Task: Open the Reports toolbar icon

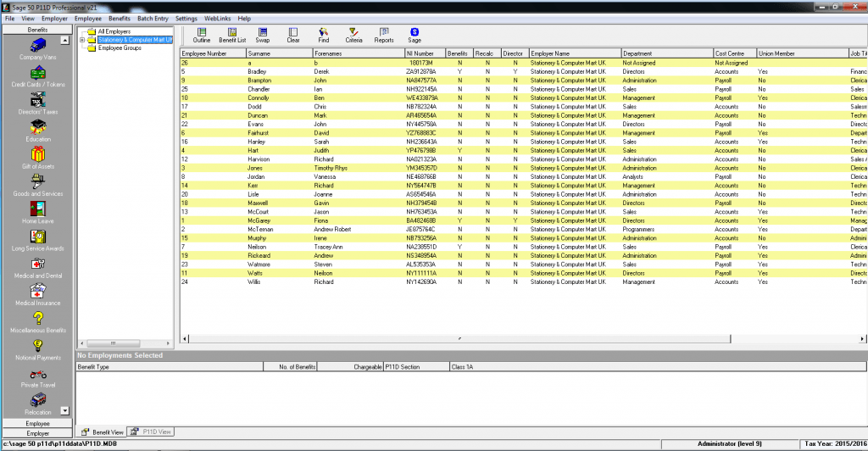Action: click(384, 36)
